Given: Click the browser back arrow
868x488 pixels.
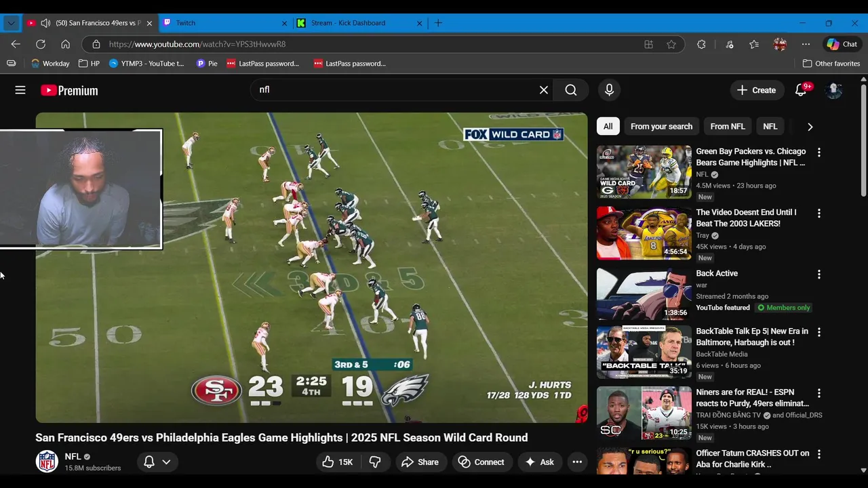Looking at the screenshot, I should 16,44.
